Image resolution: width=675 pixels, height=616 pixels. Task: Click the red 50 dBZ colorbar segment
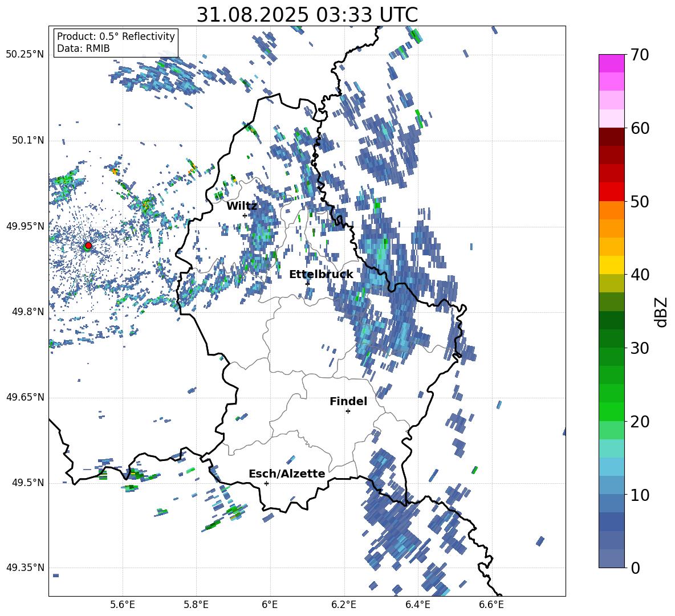coord(611,192)
